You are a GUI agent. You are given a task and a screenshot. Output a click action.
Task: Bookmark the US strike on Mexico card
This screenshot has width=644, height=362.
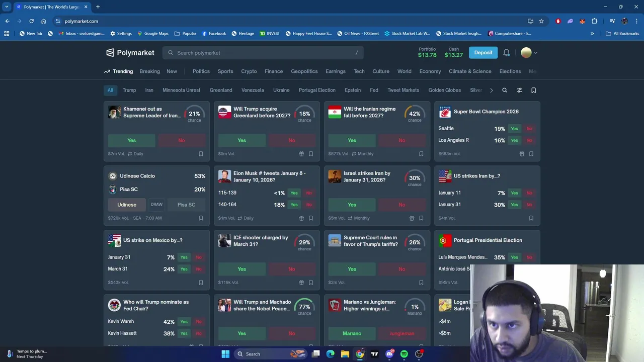(201, 283)
